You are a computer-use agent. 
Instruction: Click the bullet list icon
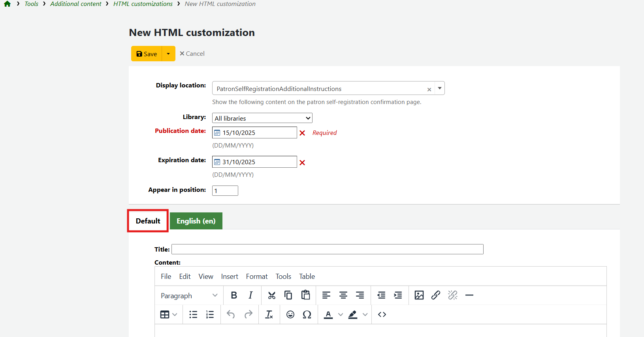point(193,314)
